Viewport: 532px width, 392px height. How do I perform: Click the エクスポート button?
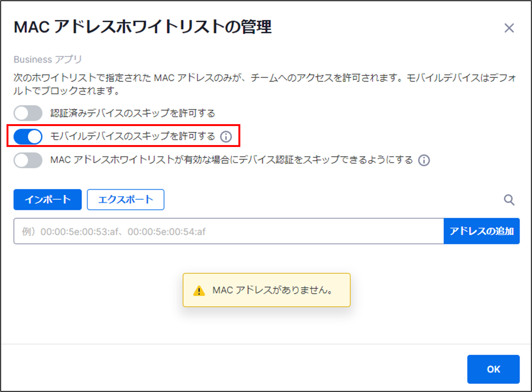click(126, 200)
